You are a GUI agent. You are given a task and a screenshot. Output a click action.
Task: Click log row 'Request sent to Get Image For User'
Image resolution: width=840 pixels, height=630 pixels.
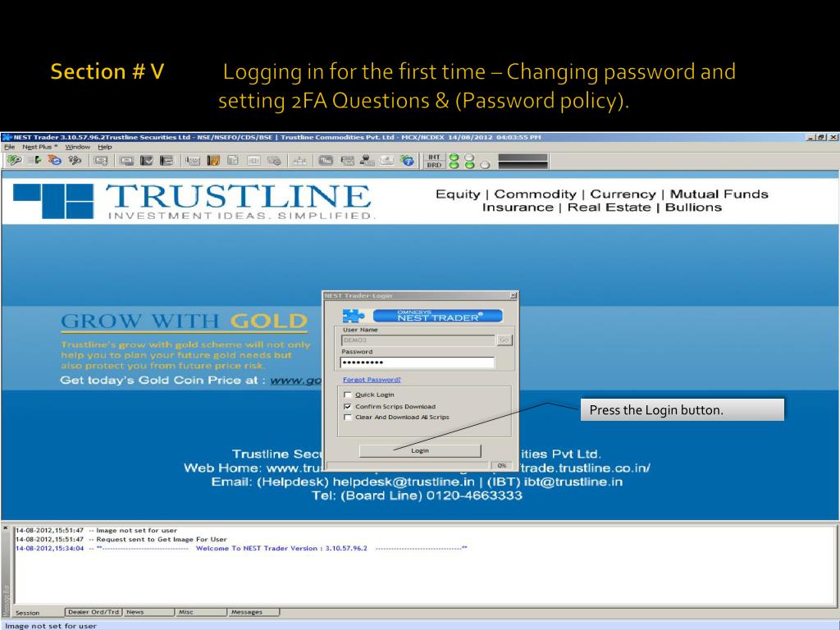pos(121,540)
